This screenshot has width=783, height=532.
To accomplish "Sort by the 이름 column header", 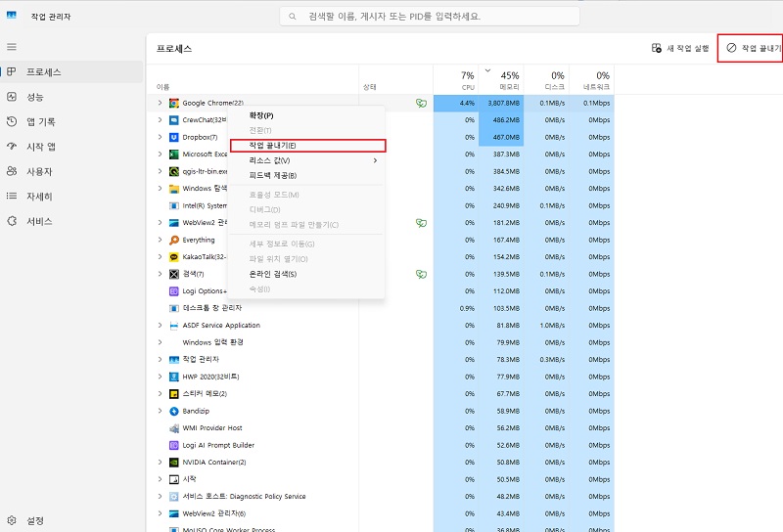I will coord(253,80).
